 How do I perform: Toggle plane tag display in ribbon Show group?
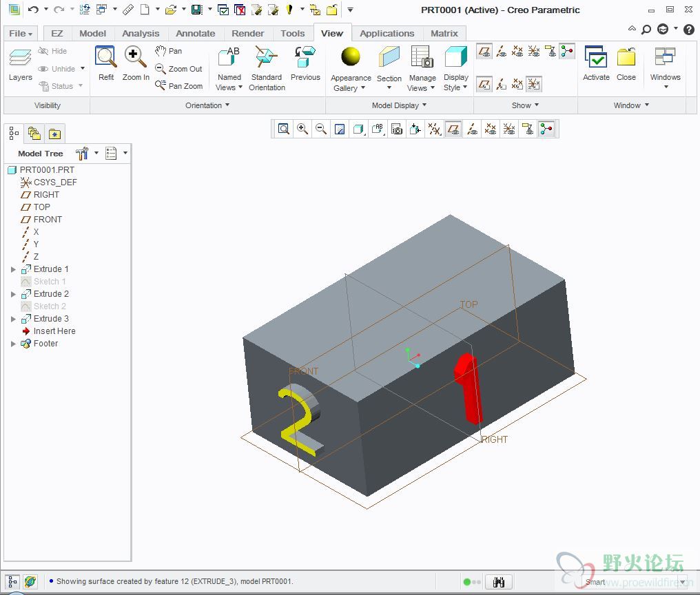pyautogui.click(x=484, y=84)
